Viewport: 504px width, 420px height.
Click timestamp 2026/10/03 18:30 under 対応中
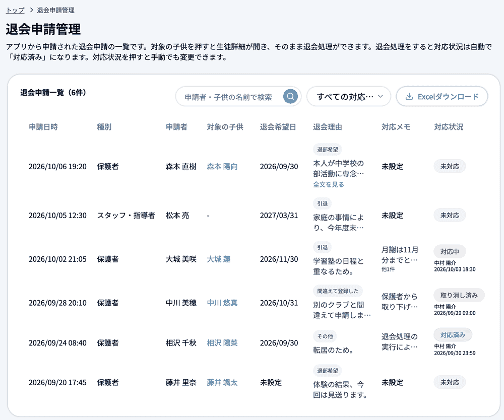(x=455, y=269)
